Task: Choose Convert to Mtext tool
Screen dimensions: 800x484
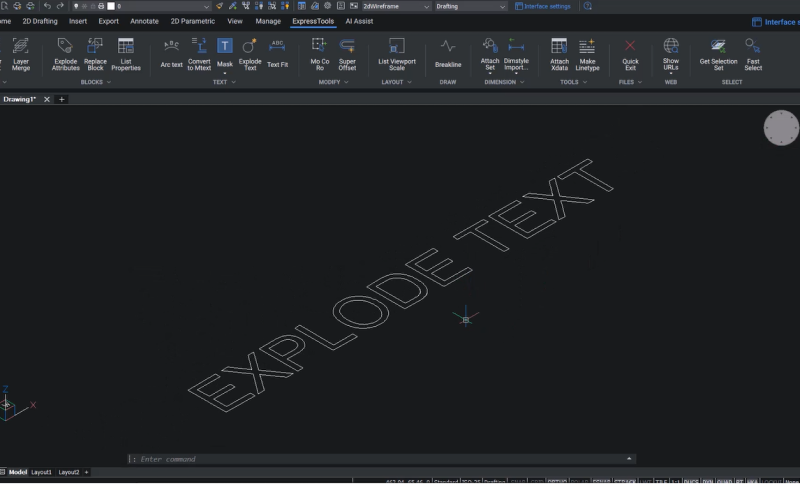Action: (x=199, y=54)
